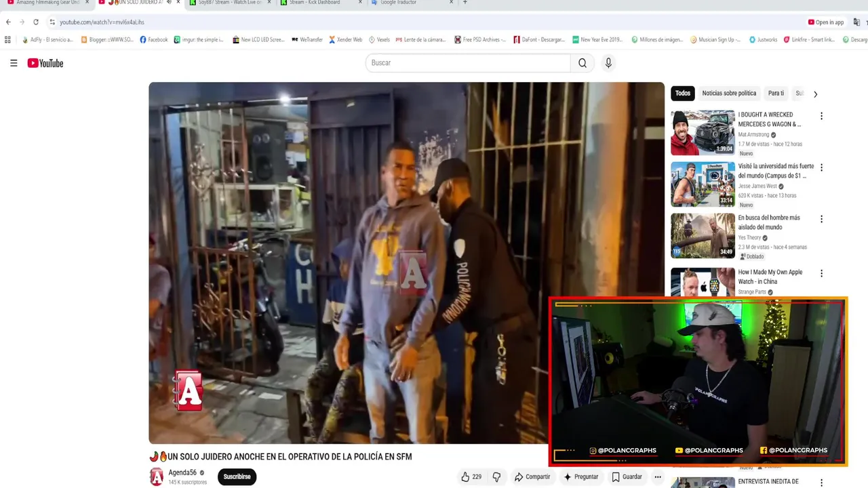This screenshot has height=488, width=868.
Task: Open Mat Armstrong channel name
Action: click(x=754, y=134)
